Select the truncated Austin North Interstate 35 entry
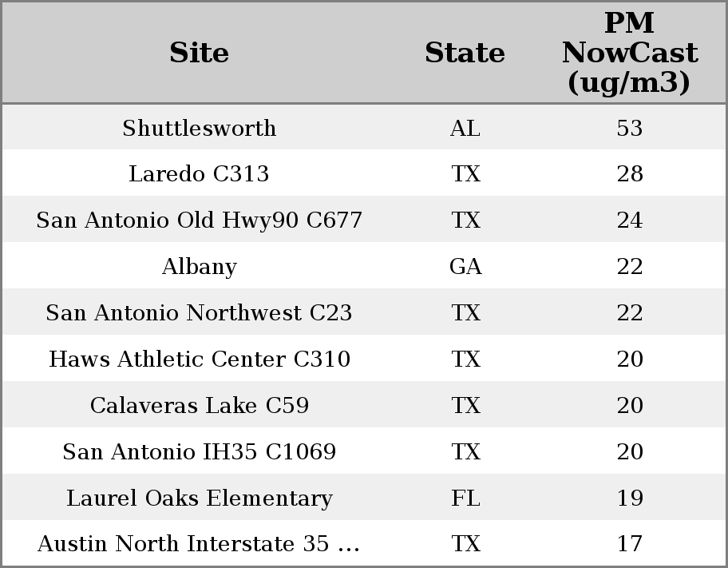Viewport: 728px width, 568px height. click(199, 543)
